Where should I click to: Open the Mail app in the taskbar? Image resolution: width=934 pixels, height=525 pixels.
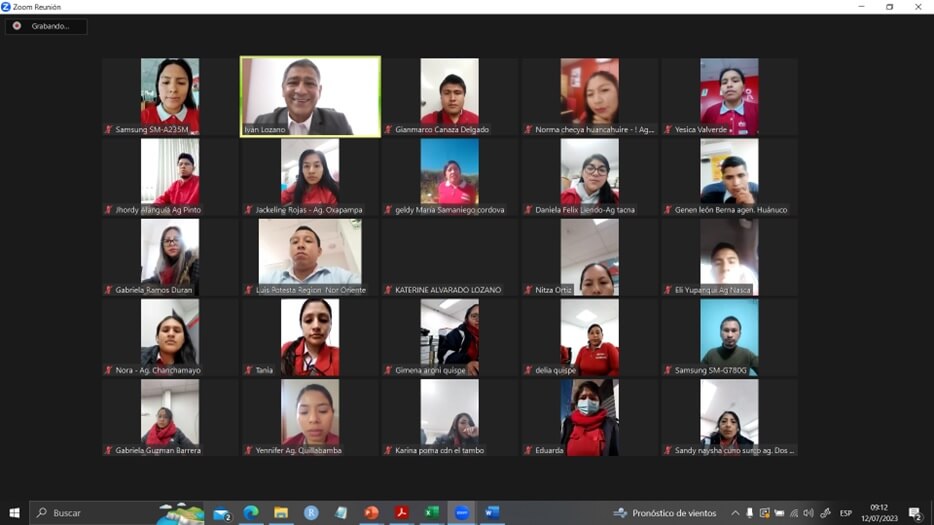pyautogui.click(x=221, y=513)
